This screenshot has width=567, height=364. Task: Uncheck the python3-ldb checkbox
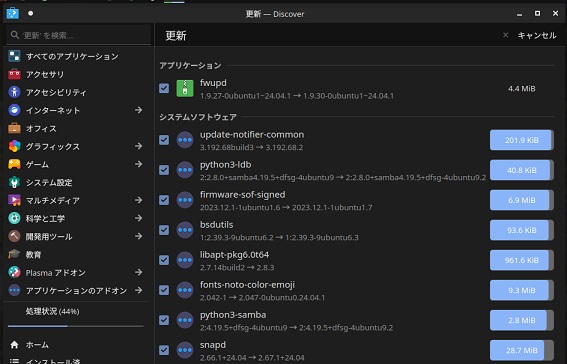click(164, 170)
